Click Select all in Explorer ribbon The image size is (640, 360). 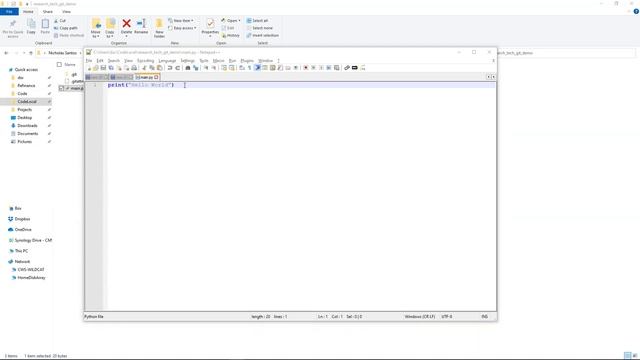tap(258, 20)
